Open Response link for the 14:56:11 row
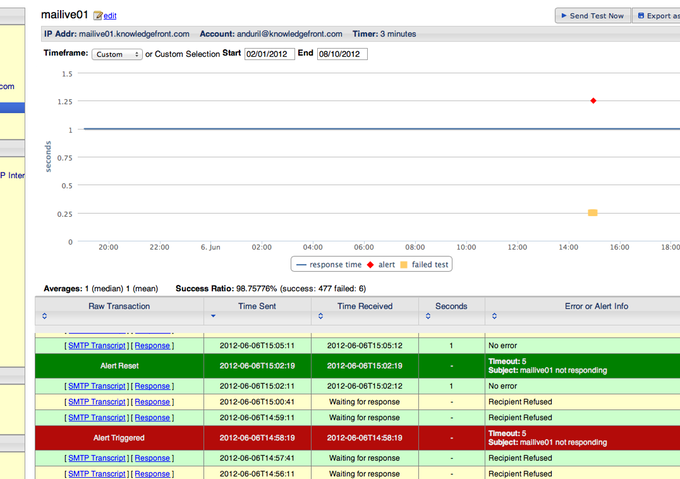Screen dimensions: 680x479 pos(152,474)
